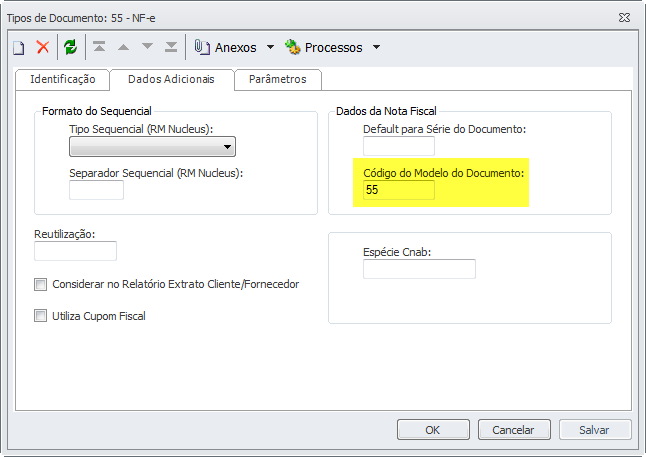
Task: Click the Anexos paperclip icon
Action: point(201,47)
